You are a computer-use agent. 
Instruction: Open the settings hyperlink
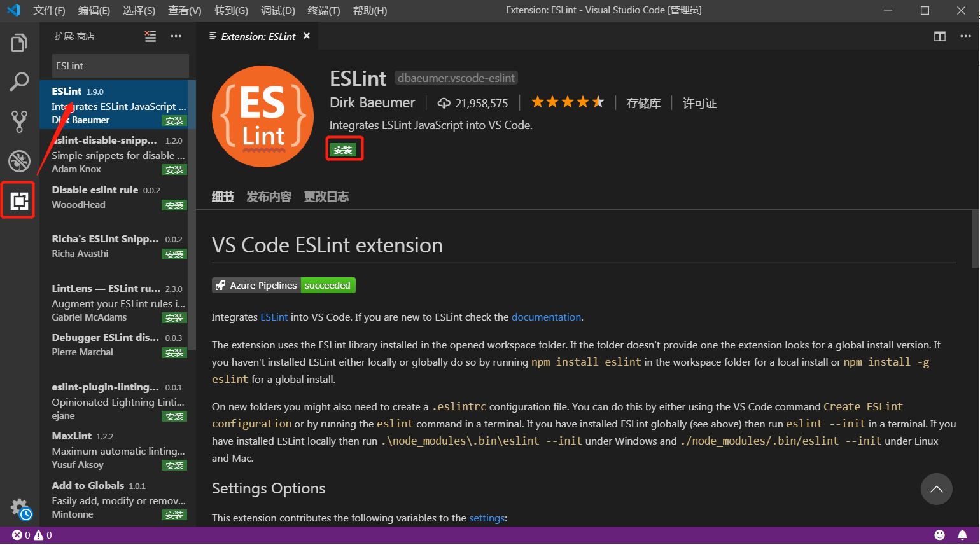click(x=487, y=518)
